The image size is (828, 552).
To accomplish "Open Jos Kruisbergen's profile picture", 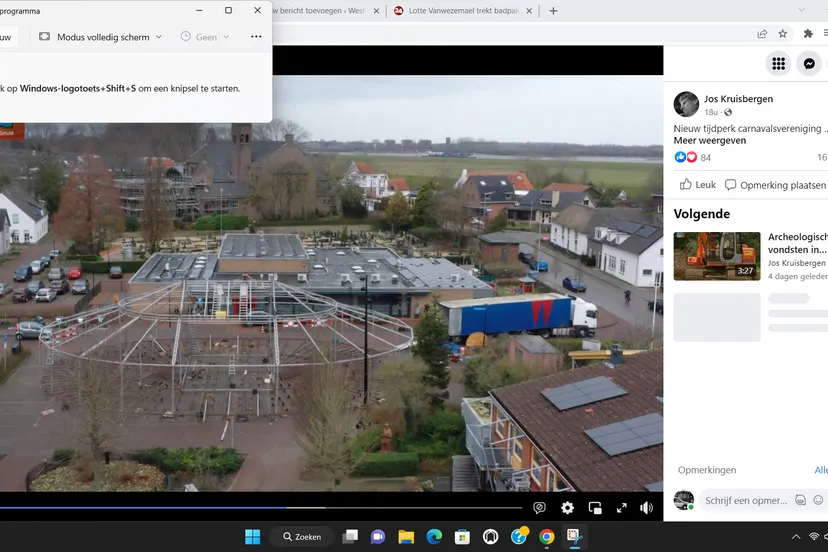I will (686, 104).
